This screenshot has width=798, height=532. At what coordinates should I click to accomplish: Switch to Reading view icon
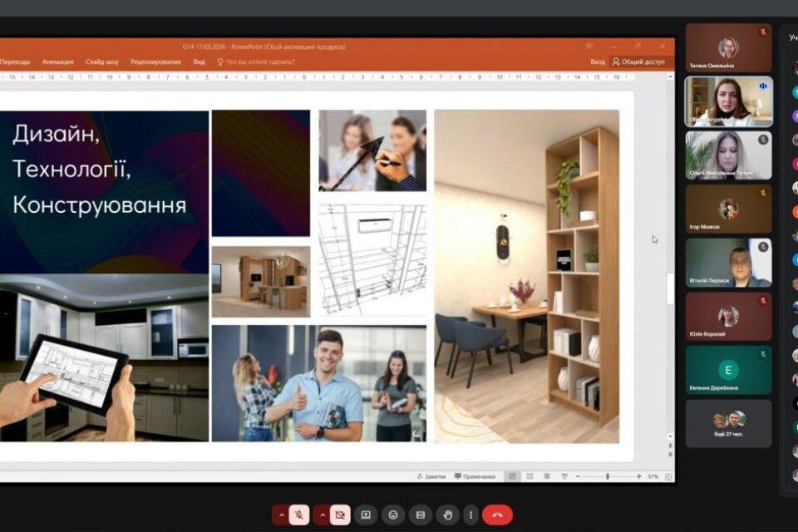(x=547, y=476)
